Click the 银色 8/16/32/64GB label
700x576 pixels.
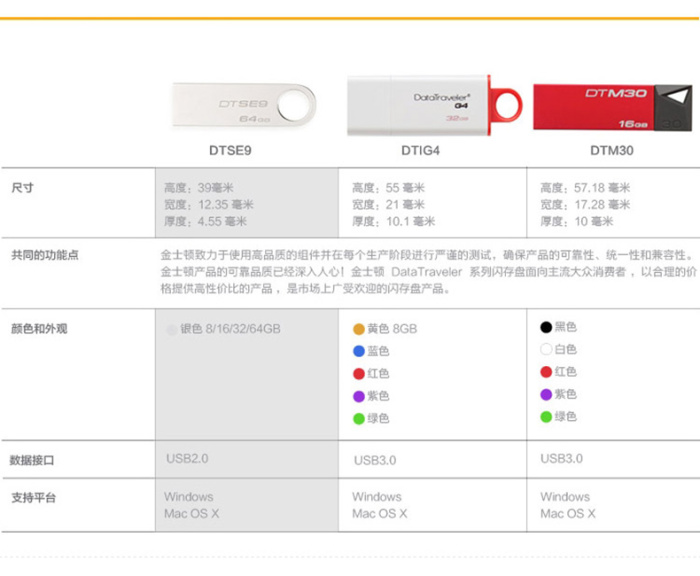click(230, 329)
